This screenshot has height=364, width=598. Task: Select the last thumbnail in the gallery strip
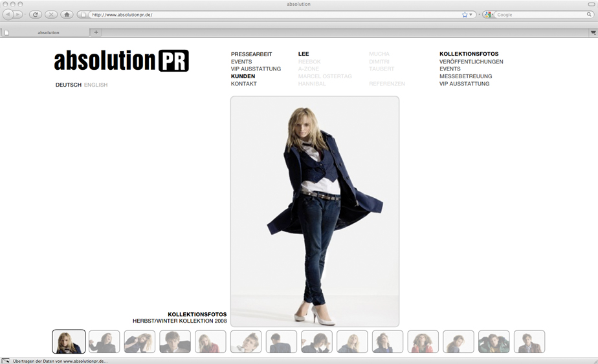click(529, 341)
